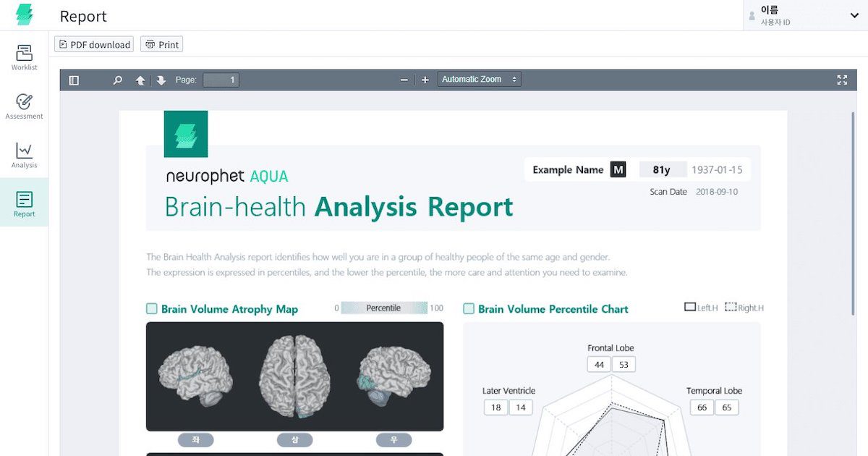This screenshot has width=868, height=456.
Task: Toggle the Left.H hemisphere checkbox
Action: 689,306
